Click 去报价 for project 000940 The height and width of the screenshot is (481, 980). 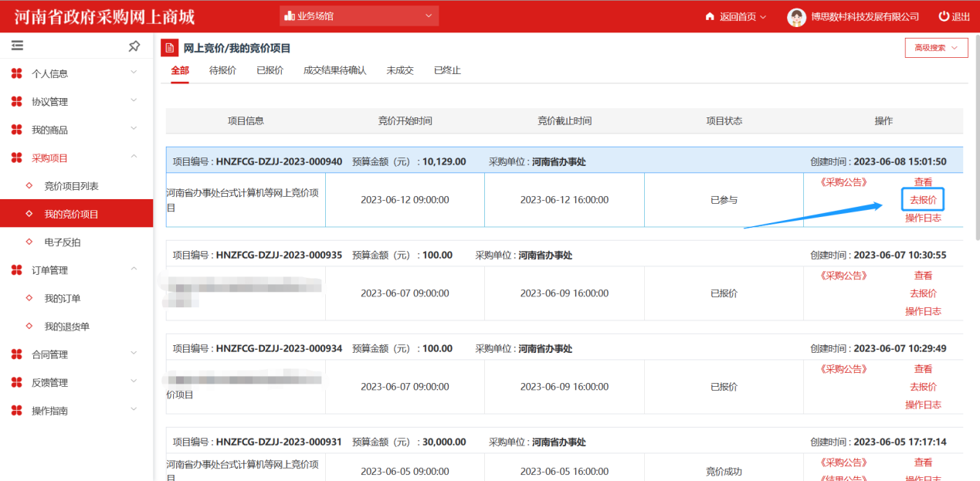coord(923,200)
